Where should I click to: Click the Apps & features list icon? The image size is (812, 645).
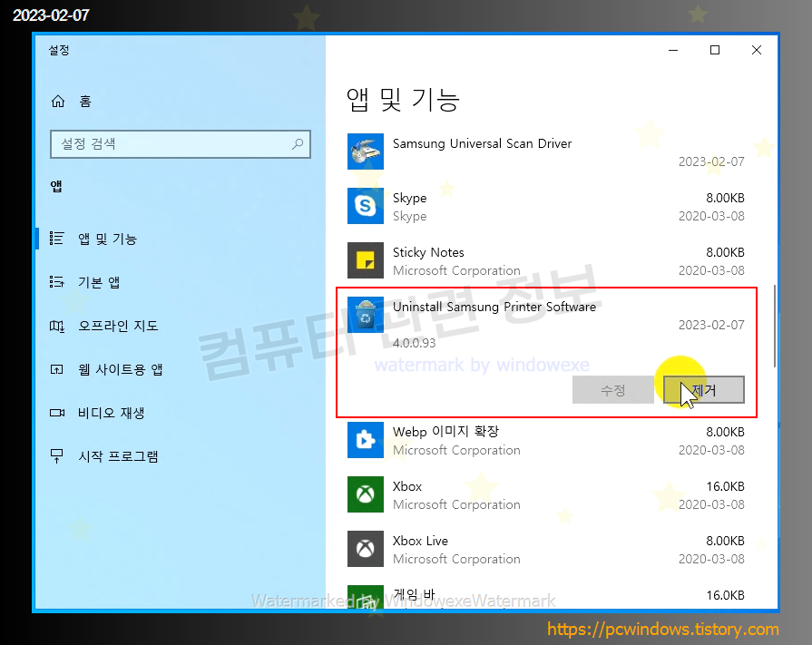tap(56, 238)
